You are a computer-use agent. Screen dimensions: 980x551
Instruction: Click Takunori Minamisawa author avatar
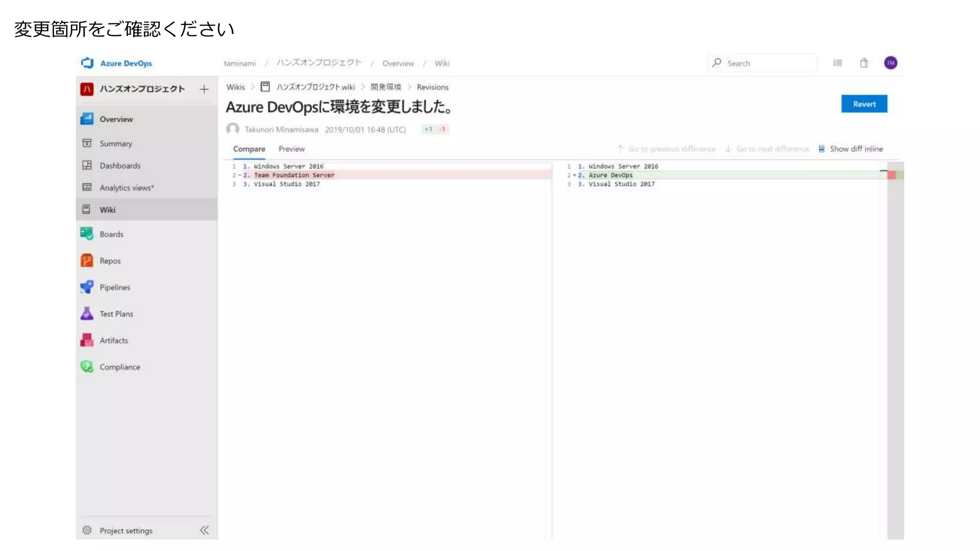[x=233, y=129]
